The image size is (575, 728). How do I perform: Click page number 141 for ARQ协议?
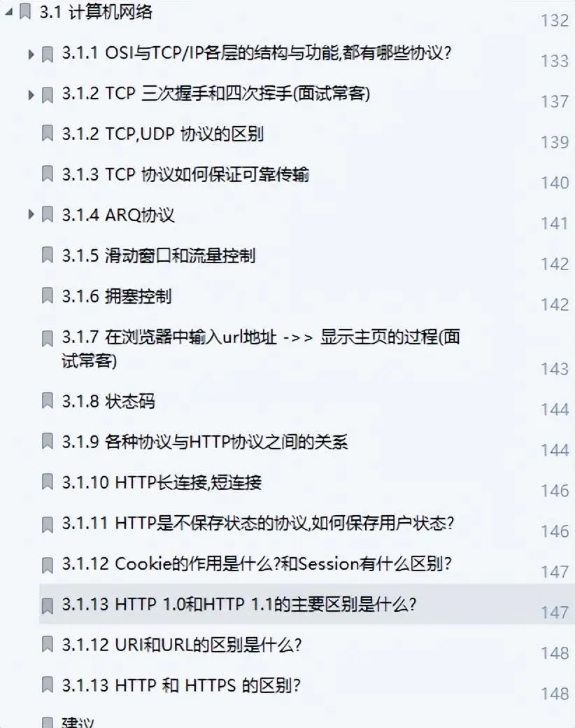(555, 223)
